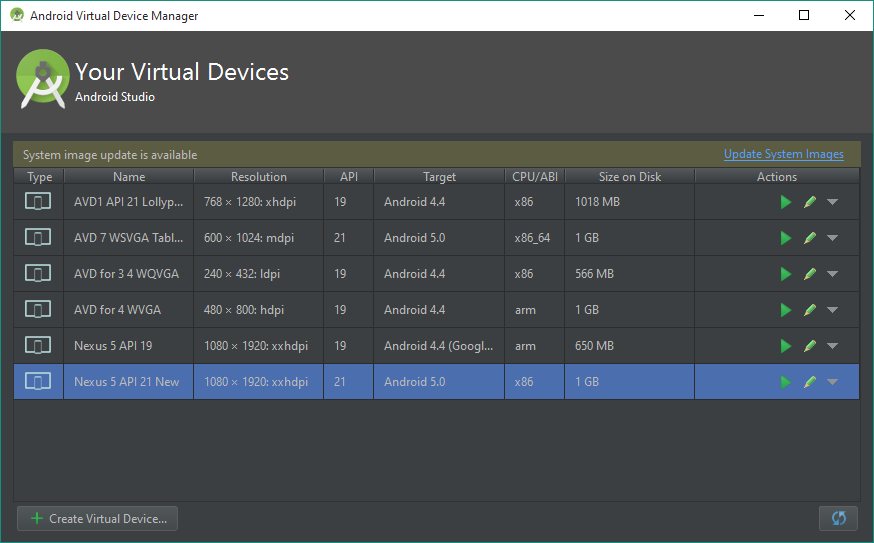874x543 pixels.
Task: Show more actions for AVD for 3 4 WQVGA
Action: coord(832,274)
